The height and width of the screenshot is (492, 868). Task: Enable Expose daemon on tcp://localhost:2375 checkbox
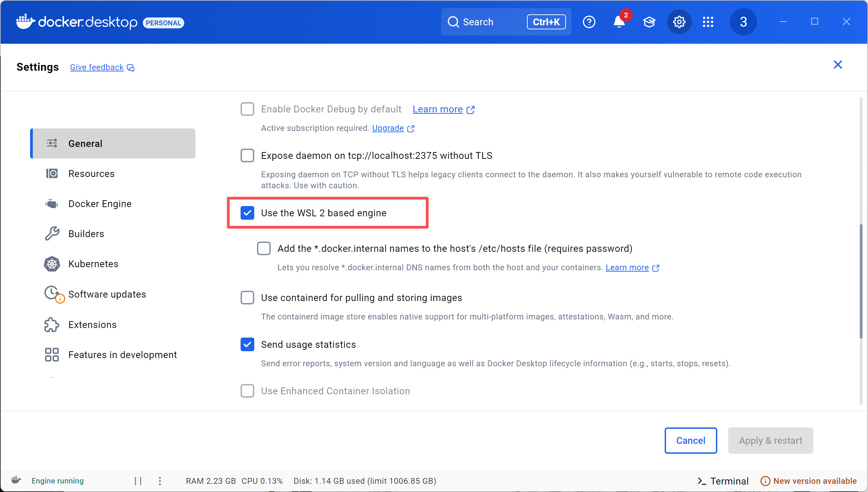247,155
